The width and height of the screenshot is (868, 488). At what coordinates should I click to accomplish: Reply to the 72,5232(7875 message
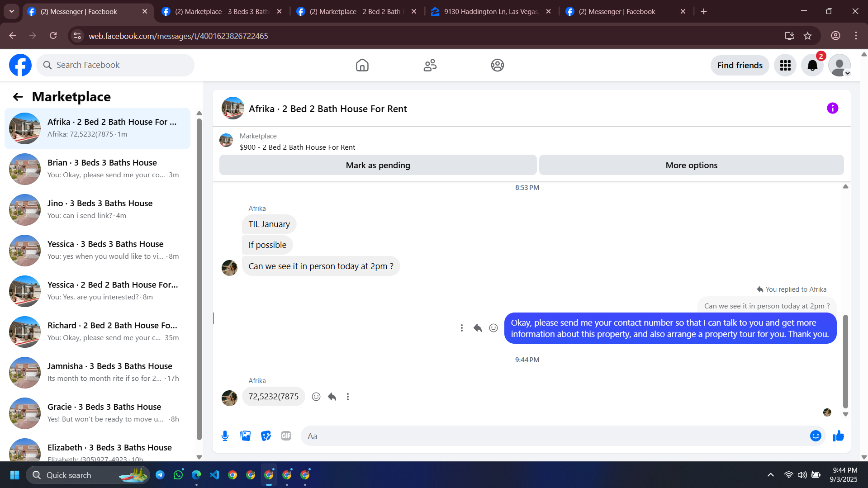(x=332, y=397)
